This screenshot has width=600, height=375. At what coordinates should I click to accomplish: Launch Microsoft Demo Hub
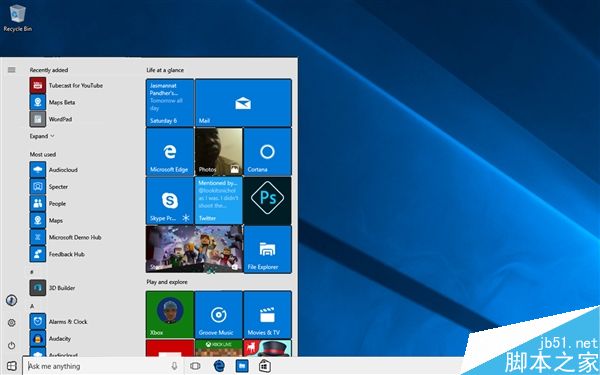(x=66, y=237)
